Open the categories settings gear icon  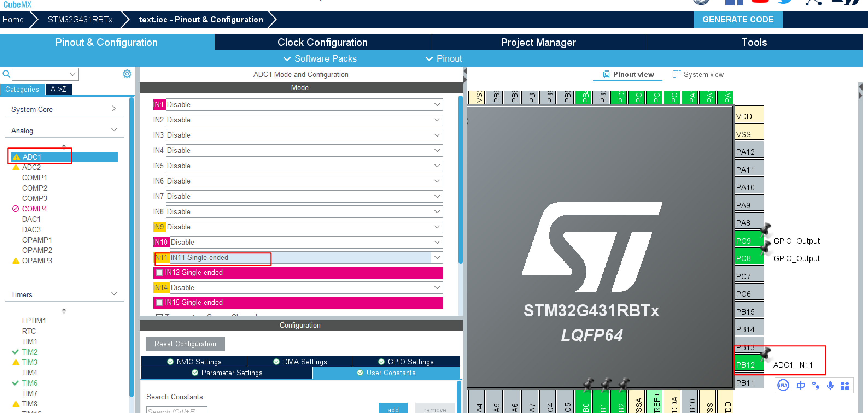[x=127, y=74]
